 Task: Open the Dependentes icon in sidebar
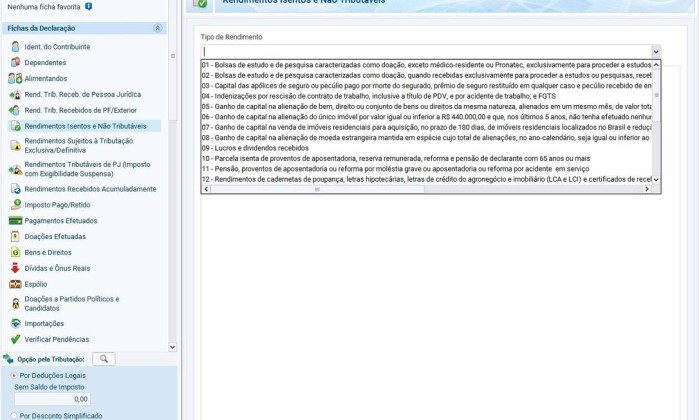pos(15,62)
